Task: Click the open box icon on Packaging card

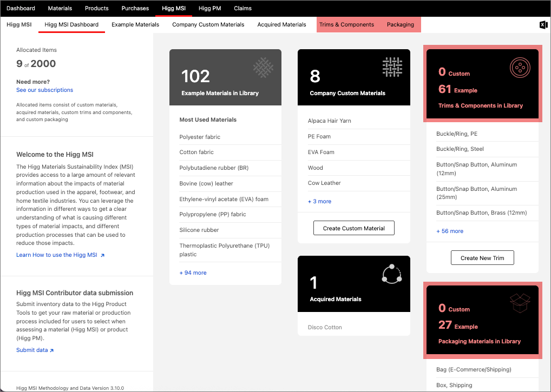Action: (x=520, y=303)
